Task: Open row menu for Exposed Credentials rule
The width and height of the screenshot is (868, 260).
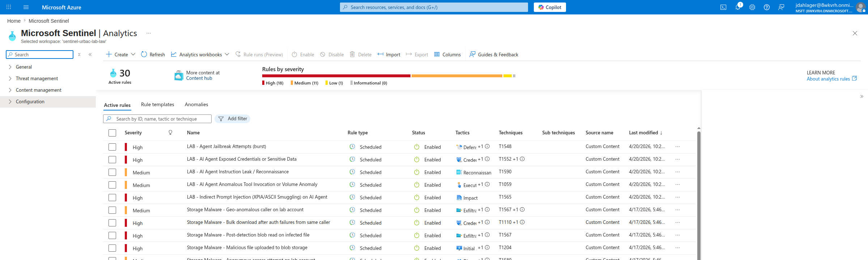Action: tap(677, 159)
